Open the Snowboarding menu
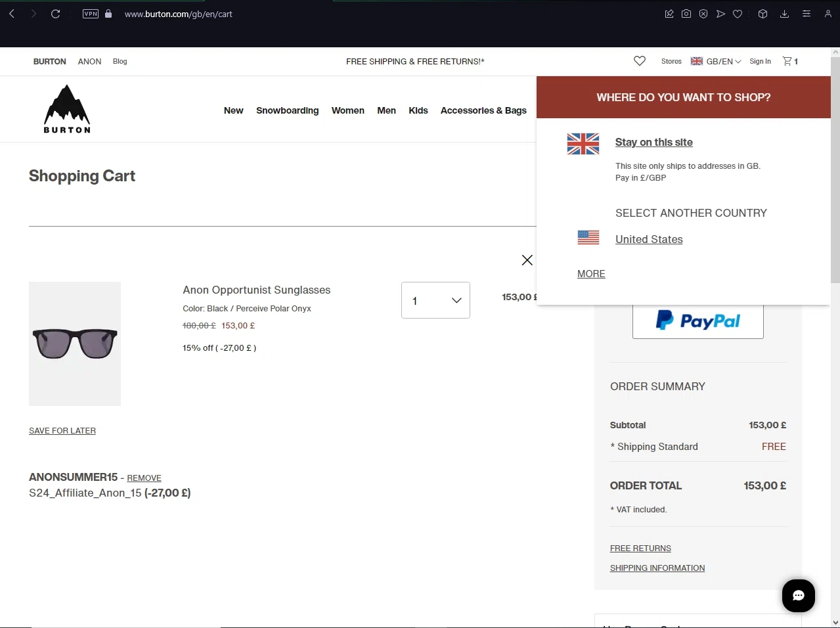Image resolution: width=840 pixels, height=628 pixels. (288, 110)
